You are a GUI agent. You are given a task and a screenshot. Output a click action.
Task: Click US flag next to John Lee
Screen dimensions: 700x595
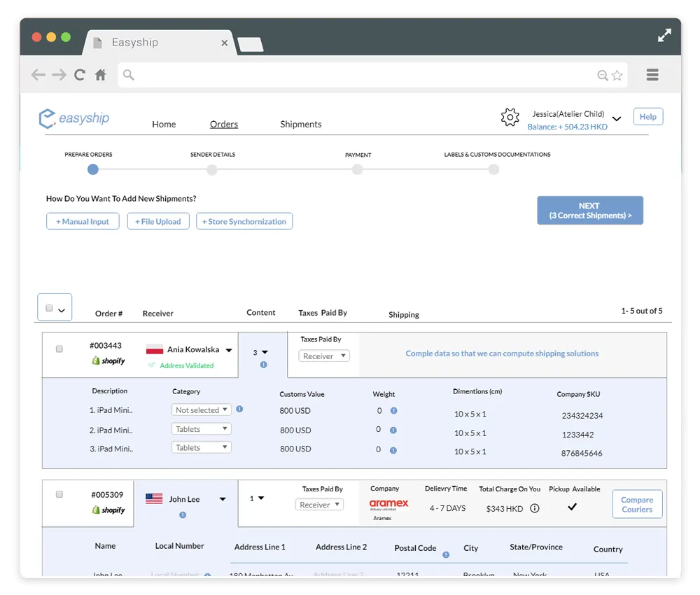[x=154, y=498]
